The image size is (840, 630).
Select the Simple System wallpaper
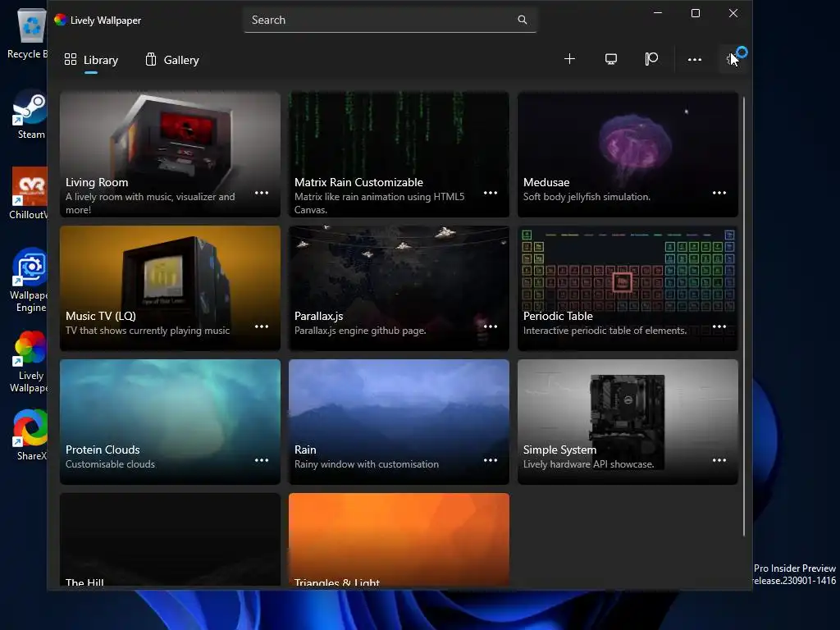(628, 422)
